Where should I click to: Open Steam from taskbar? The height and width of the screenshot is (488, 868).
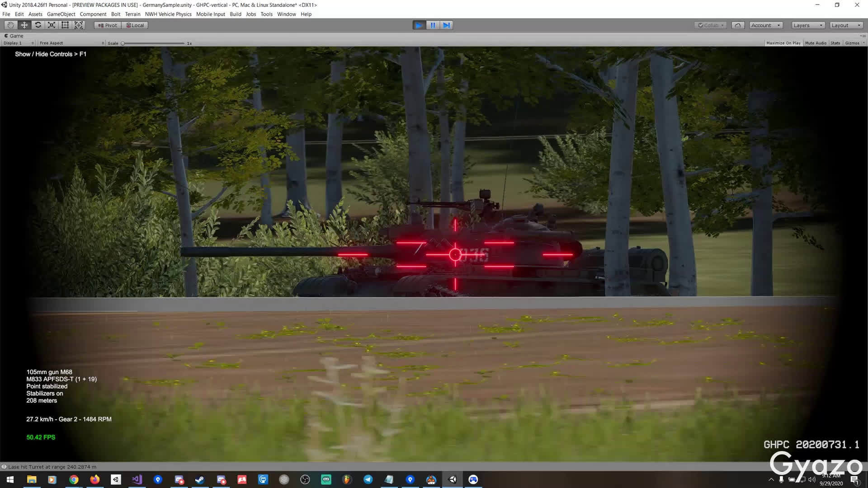pos(200,479)
